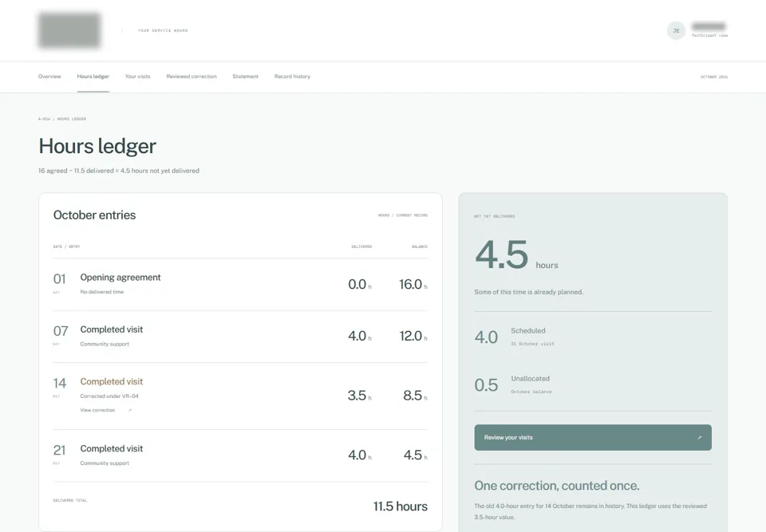Click the 'Hours ledger' page heading
The height and width of the screenshot is (532, 766).
(97, 146)
